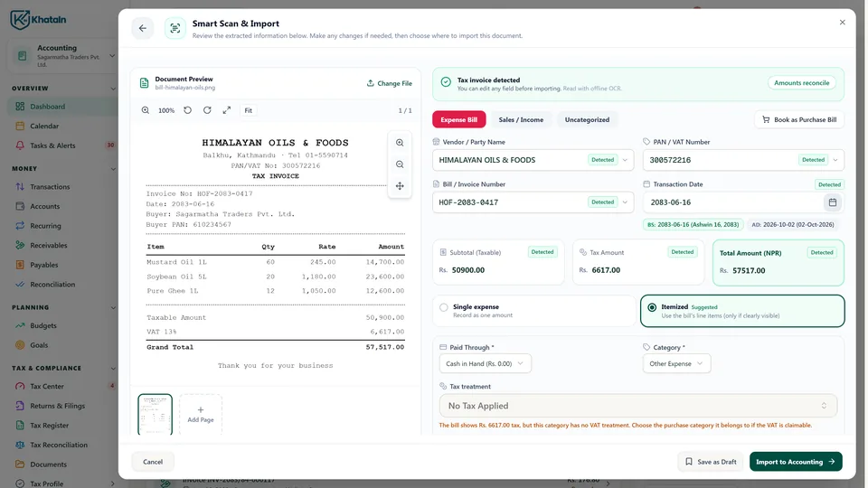Open the Bill / Invoice Number dropdown
The height and width of the screenshot is (488, 868).
[625, 202]
